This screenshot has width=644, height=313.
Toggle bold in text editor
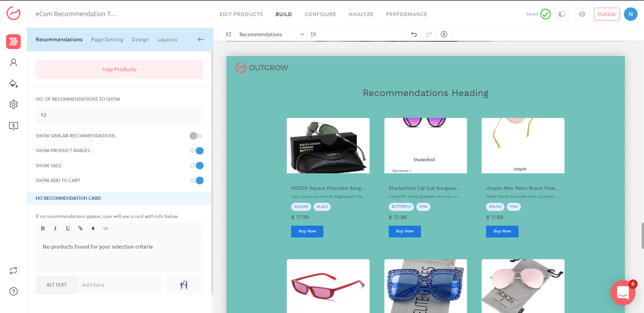pos(43,228)
